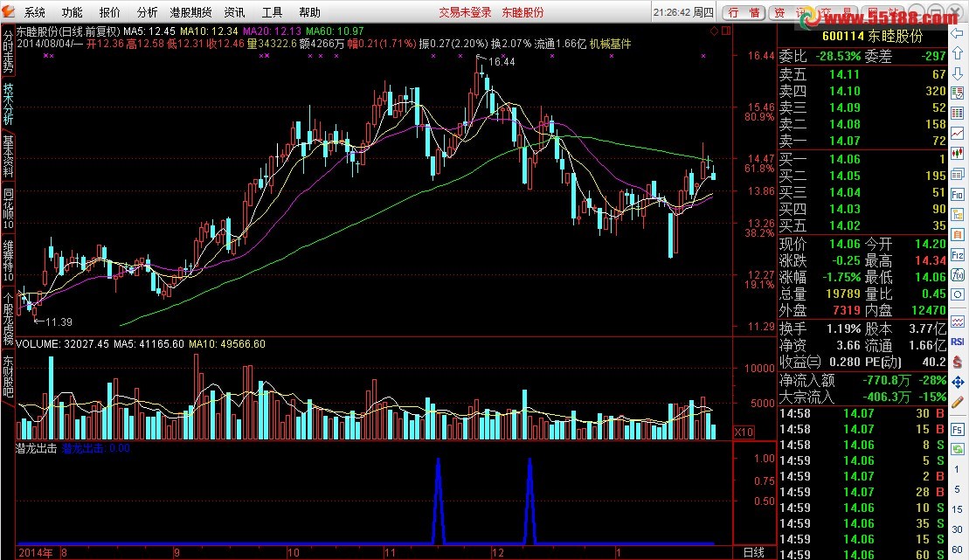969x560 pixels.
Task: Click the blue four-way move arrows icon
Action: (x=958, y=382)
